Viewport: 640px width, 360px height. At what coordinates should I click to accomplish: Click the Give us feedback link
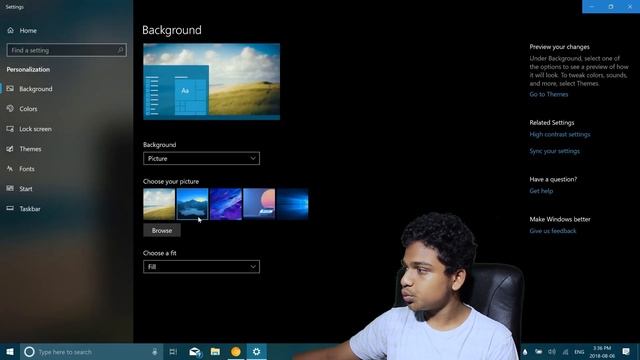coord(553,231)
